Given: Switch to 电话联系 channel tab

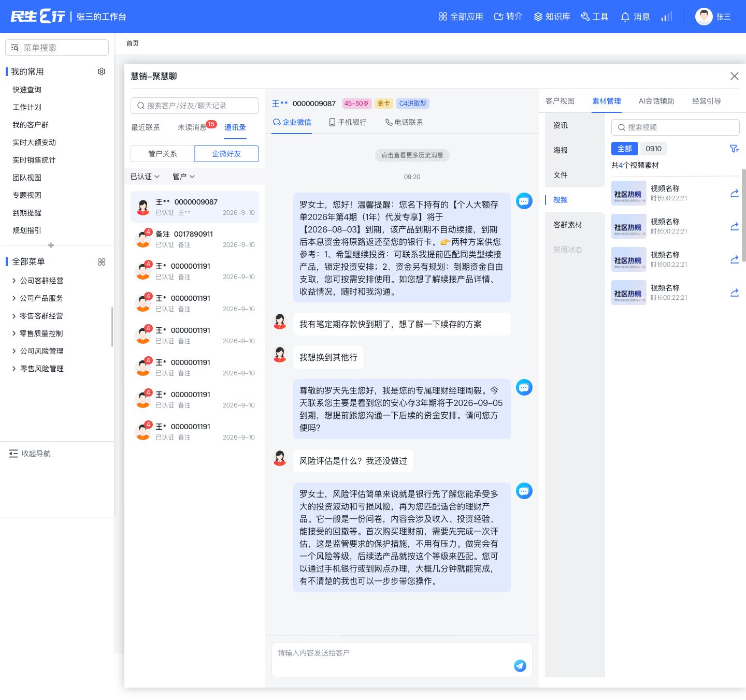Looking at the screenshot, I should point(404,122).
